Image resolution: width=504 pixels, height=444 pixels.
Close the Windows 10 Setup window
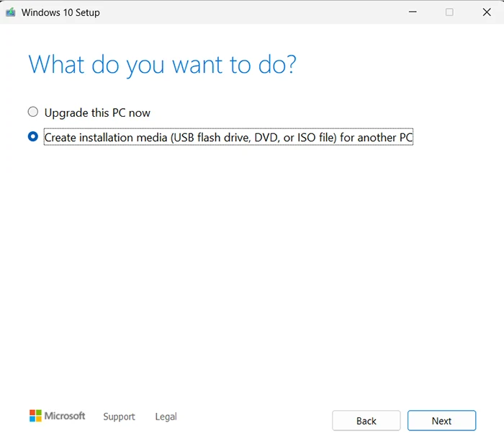coord(487,12)
